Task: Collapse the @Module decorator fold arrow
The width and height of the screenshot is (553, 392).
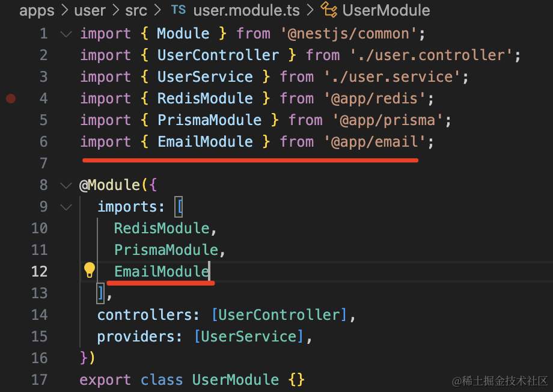Action: [66, 185]
